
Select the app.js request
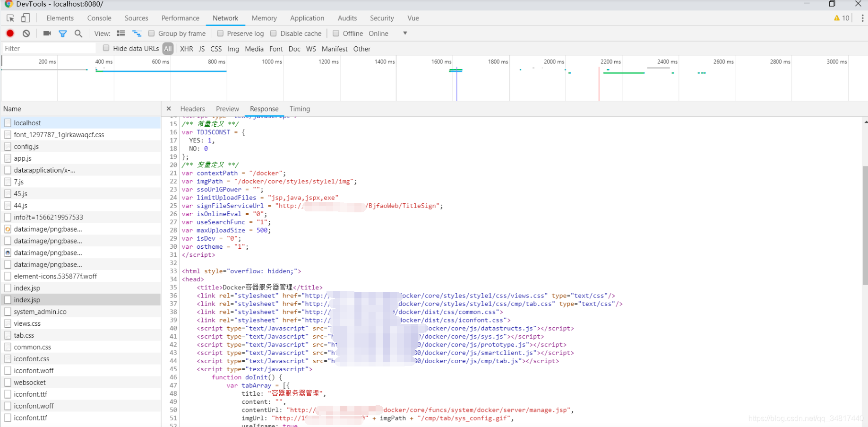coord(81,158)
